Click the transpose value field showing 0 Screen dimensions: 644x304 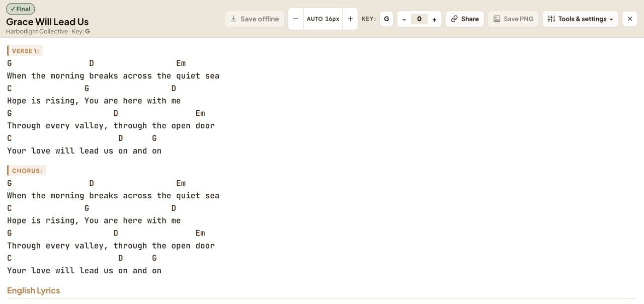point(419,19)
